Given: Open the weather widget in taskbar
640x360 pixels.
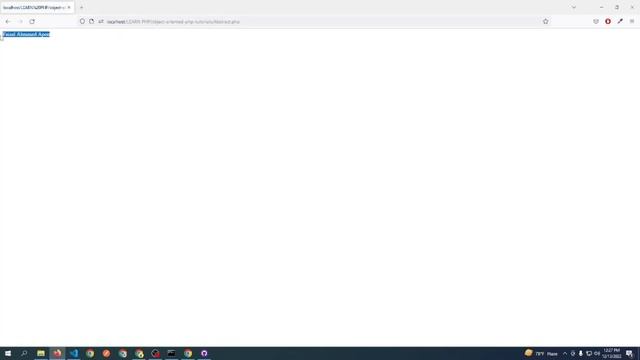Looking at the screenshot, I should point(541,353).
